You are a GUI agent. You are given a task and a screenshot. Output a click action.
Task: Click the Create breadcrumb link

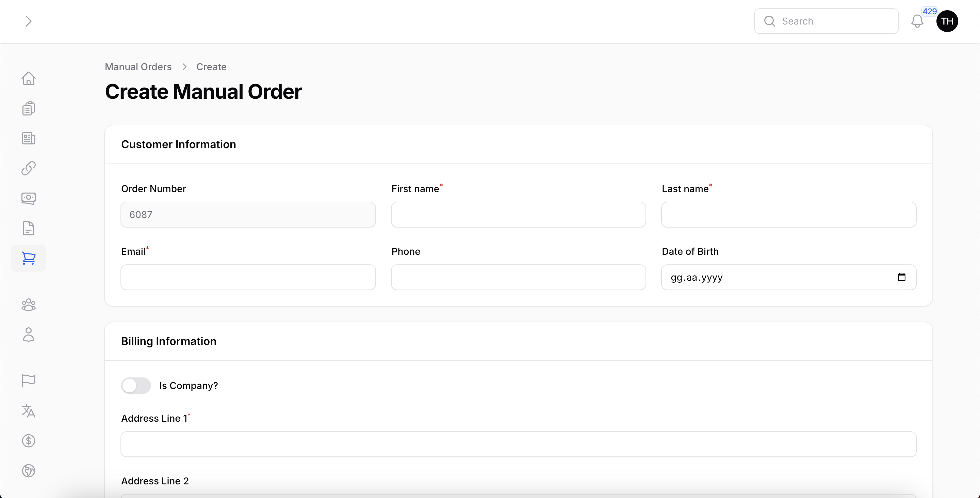pyautogui.click(x=211, y=67)
